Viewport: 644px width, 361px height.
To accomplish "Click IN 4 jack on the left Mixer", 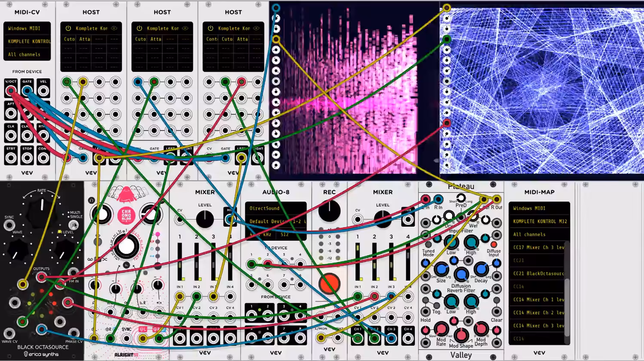I will [x=230, y=296].
